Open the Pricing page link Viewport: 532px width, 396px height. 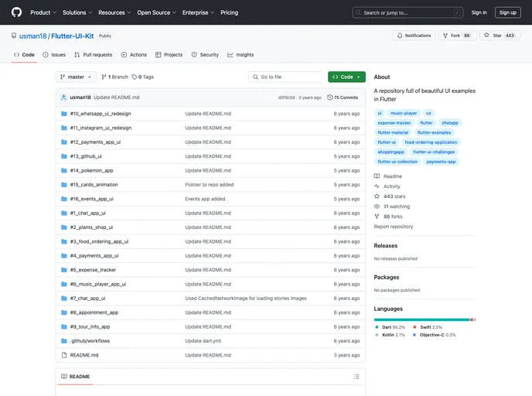tap(229, 12)
